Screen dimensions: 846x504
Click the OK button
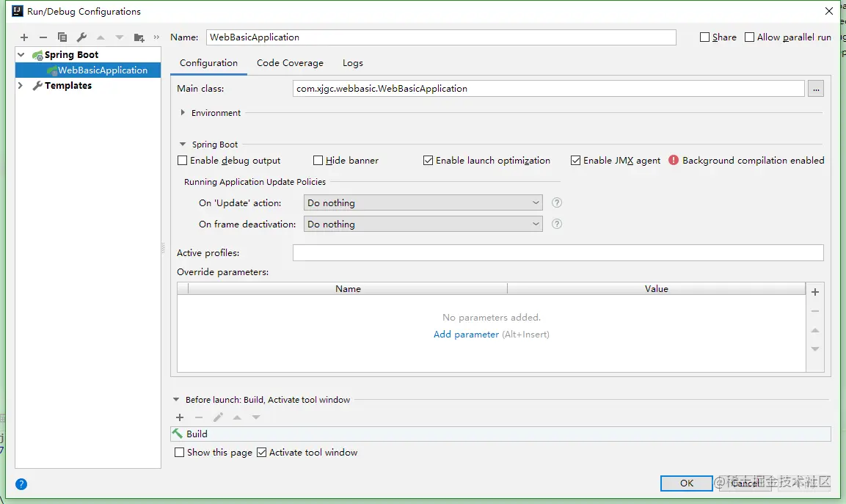686,483
